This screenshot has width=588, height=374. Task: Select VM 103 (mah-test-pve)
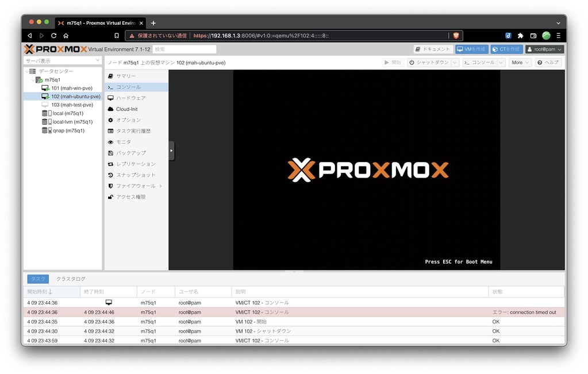click(x=72, y=105)
